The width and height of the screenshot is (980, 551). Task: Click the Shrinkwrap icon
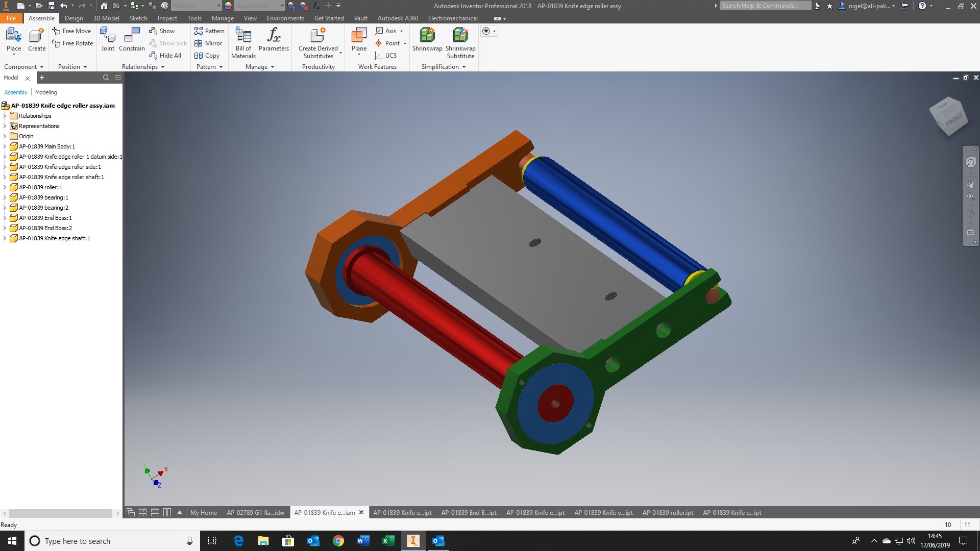click(427, 36)
